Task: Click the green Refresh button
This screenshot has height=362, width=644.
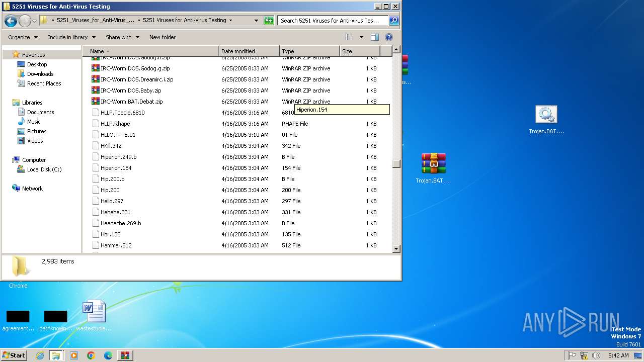Action: [x=269, y=21]
